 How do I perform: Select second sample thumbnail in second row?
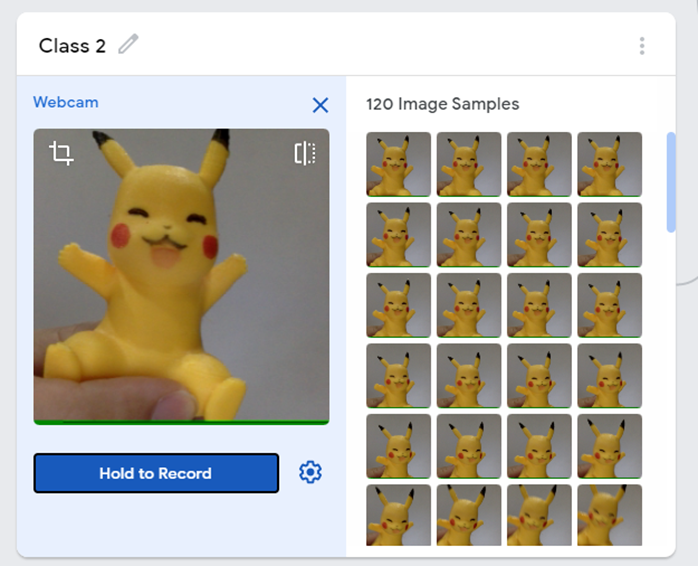(469, 235)
